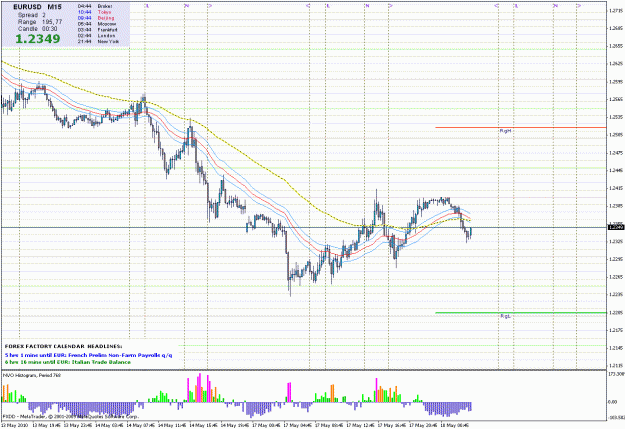The height and width of the screenshot is (429, 625).
Task: Click the Frankfurt session time row
Action: click(98, 30)
